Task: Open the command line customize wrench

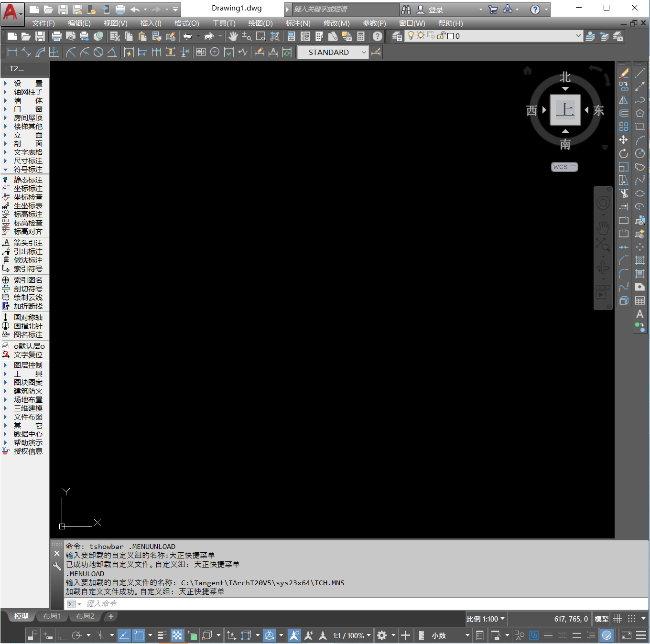Action: [57, 567]
